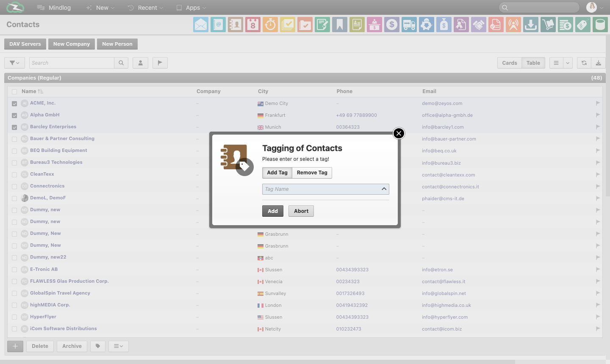Open the green database cylinder icon
The image size is (610, 364).
[x=600, y=25]
